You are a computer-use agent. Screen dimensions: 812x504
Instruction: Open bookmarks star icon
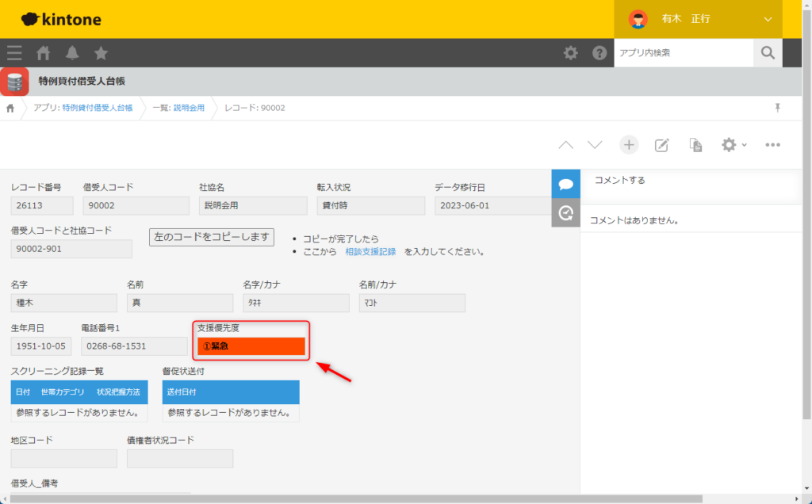[x=101, y=53]
